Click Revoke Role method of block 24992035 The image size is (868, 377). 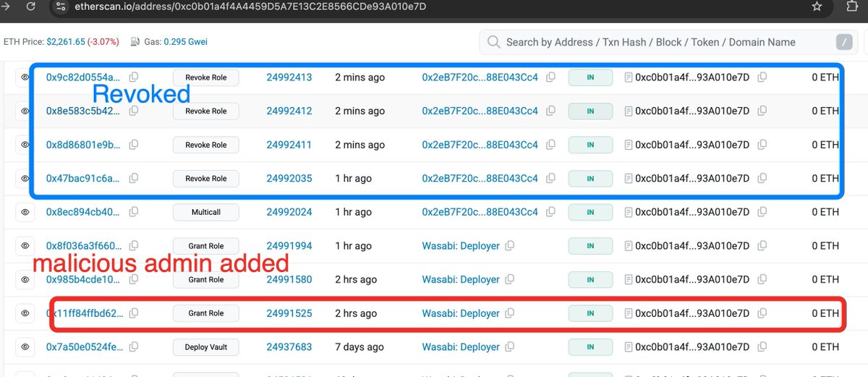(206, 178)
